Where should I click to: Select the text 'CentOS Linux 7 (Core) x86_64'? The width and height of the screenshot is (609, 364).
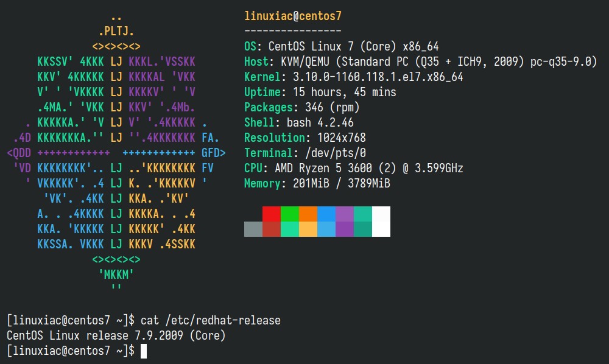[353, 47]
